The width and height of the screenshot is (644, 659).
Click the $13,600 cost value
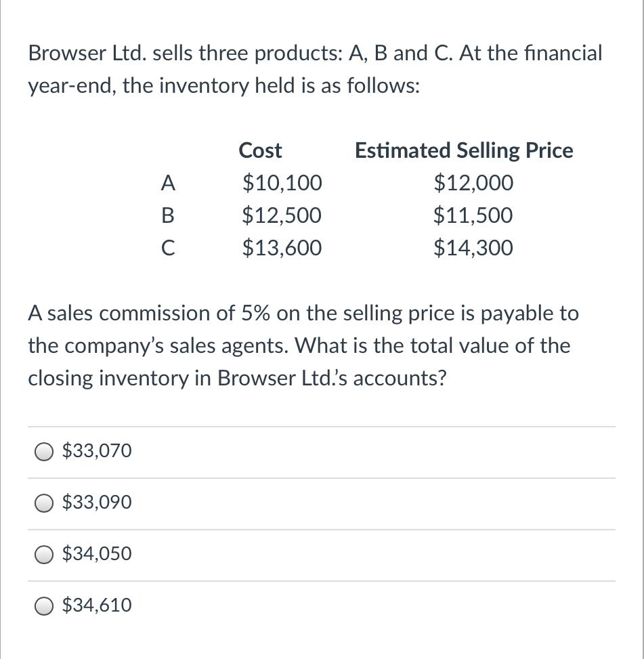(x=282, y=249)
